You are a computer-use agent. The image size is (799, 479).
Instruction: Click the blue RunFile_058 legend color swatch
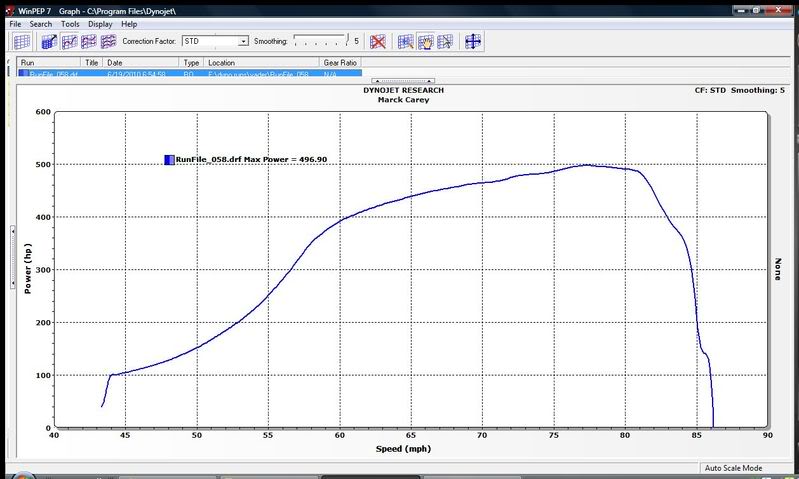coord(169,159)
